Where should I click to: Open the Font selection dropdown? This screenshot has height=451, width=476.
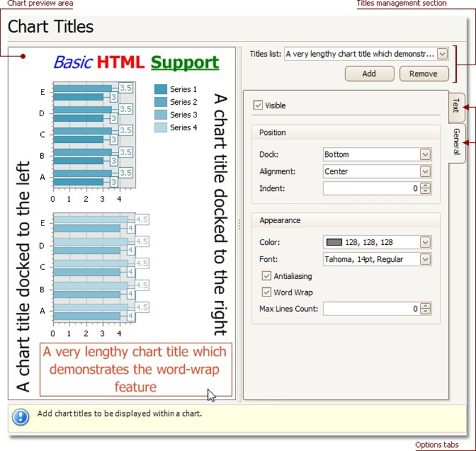tap(426, 259)
